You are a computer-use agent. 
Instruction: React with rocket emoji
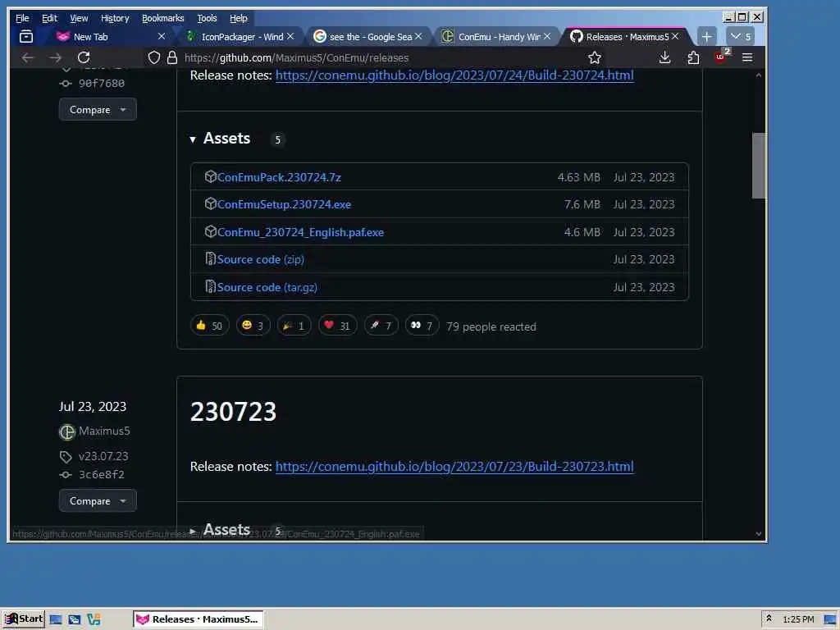click(381, 325)
